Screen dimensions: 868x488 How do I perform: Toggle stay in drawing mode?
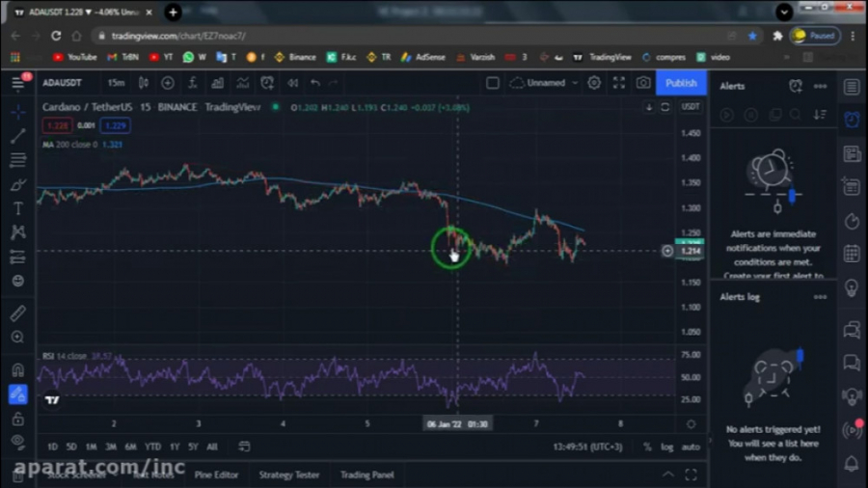(17, 393)
